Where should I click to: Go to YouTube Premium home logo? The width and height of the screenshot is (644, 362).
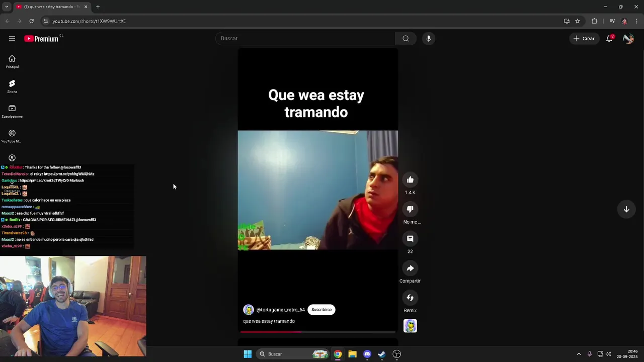tap(41, 39)
